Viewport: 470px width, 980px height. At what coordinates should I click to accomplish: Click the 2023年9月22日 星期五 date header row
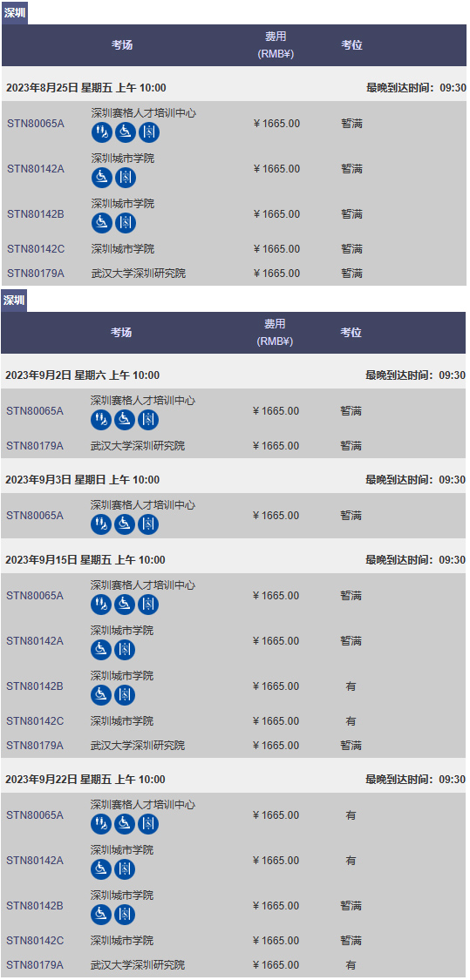(234, 779)
